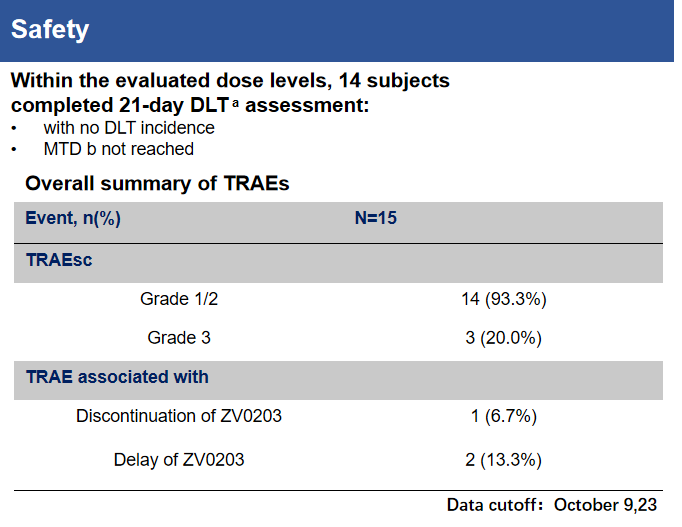Click the Safety slide title
Image resolution: width=682 pixels, height=527 pixels.
pyautogui.click(x=50, y=30)
